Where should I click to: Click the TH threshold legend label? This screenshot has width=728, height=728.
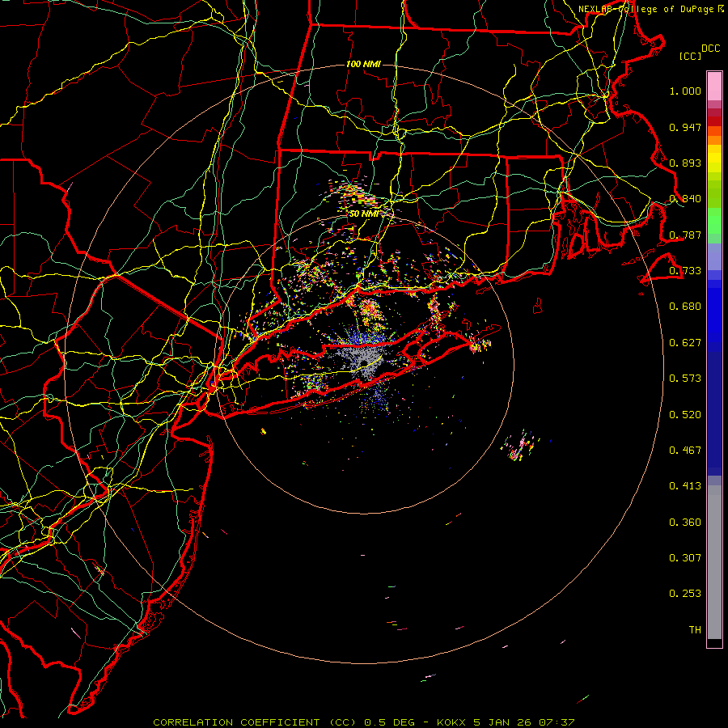(695, 630)
